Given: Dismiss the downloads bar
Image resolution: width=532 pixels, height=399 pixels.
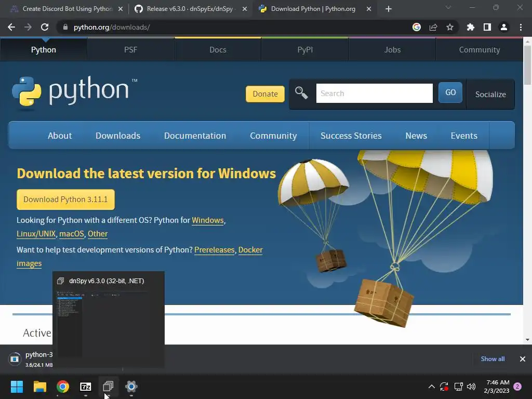Looking at the screenshot, I should [523, 359].
